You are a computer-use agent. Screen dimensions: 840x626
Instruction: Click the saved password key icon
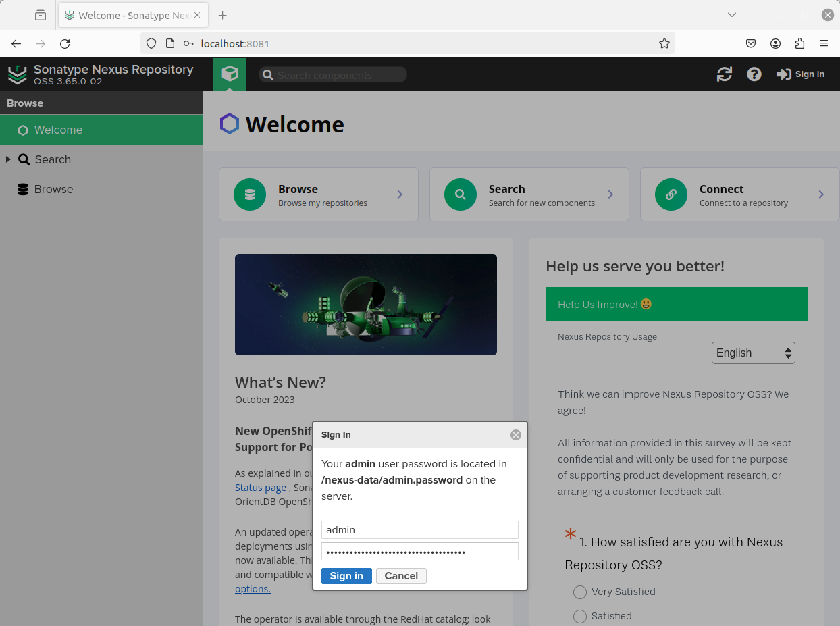pyautogui.click(x=188, y=43)
